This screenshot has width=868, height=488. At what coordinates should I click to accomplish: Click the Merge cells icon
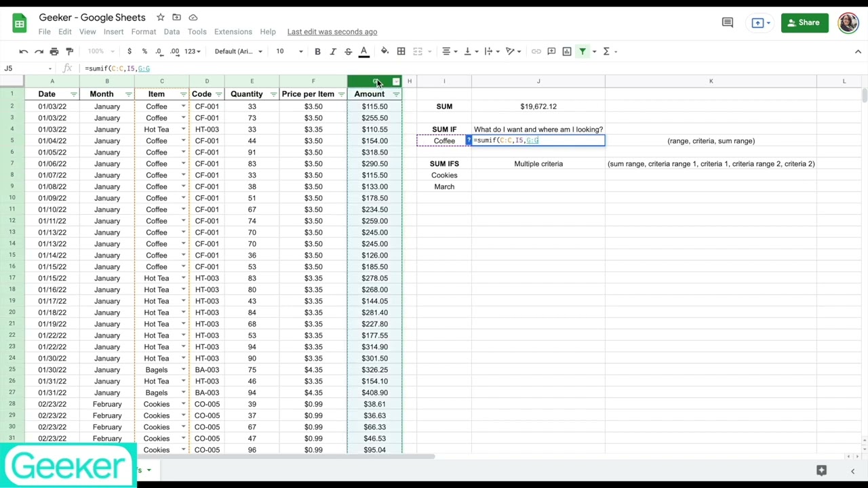pos(418,52)
